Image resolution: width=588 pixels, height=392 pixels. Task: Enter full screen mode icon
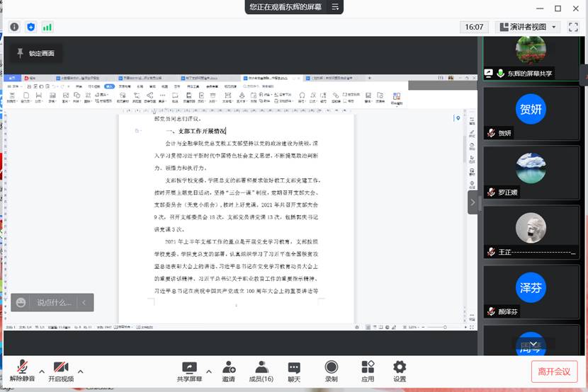(573, 27)
